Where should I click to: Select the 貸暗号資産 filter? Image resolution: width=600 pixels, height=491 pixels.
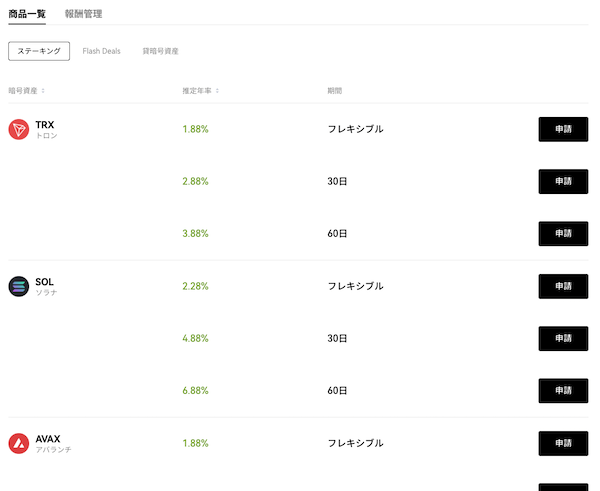160,51
